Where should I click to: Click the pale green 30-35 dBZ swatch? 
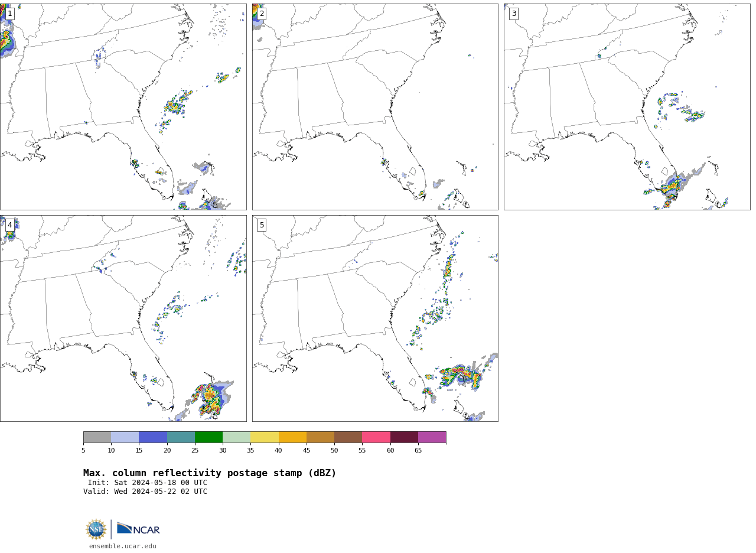pyautogui.click(x=237, y=437)
